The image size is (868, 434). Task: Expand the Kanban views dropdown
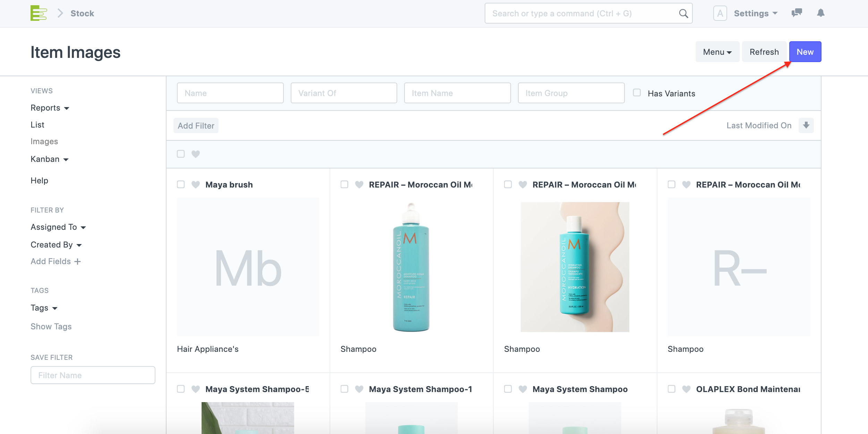[x=50, y=159]
